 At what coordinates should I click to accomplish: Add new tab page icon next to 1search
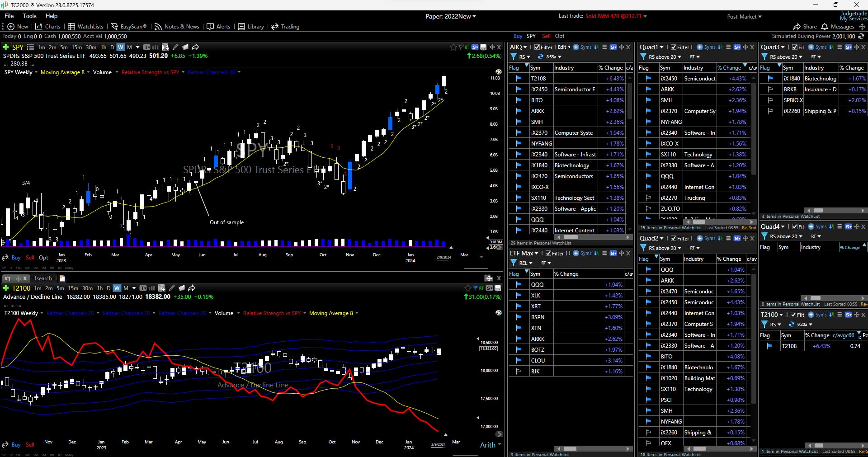(62, 278)
